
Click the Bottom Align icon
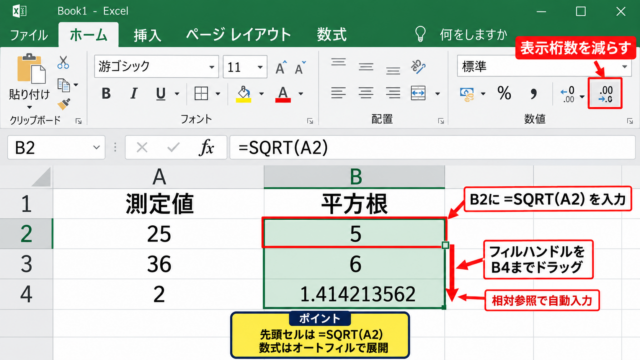[x=393, y=71]
